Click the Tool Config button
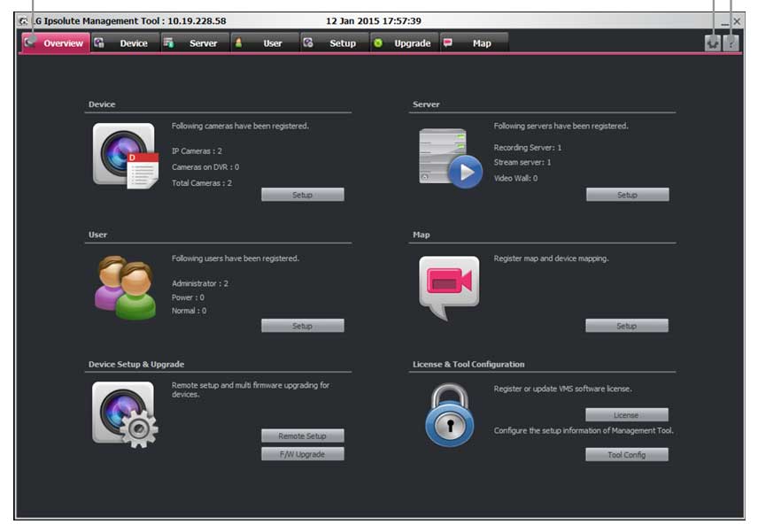The height and width of the screenshot is (532, 758). tap(626, 455)
